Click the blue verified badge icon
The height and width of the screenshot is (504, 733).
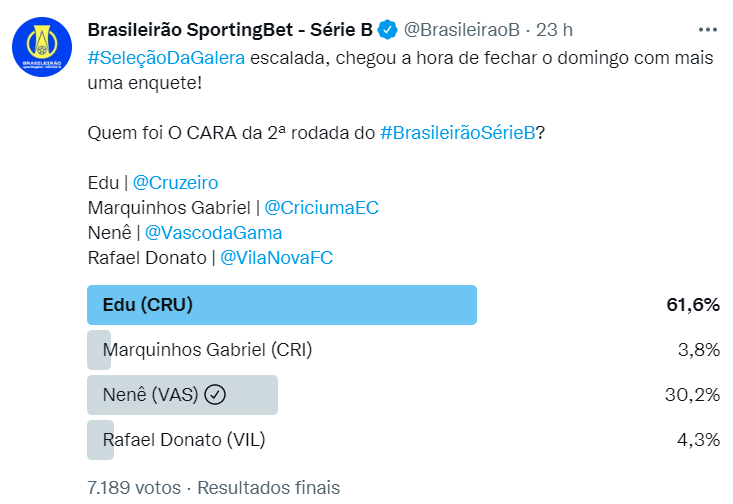click(389, 29)
